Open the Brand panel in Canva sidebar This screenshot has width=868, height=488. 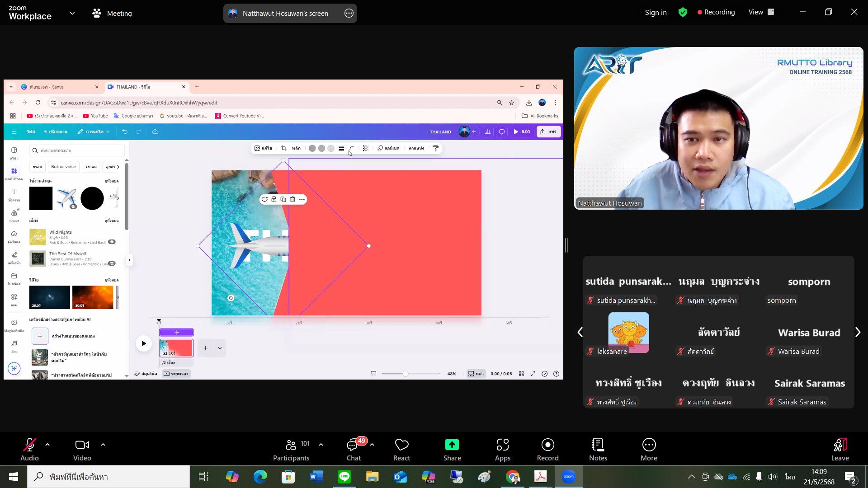pos(14,216)
